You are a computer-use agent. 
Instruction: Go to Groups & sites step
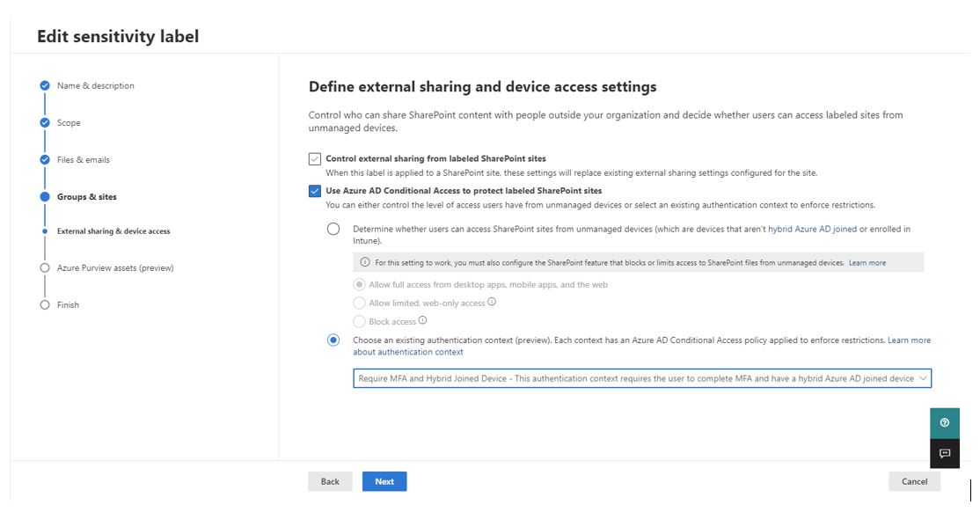(x=87, y=197)
